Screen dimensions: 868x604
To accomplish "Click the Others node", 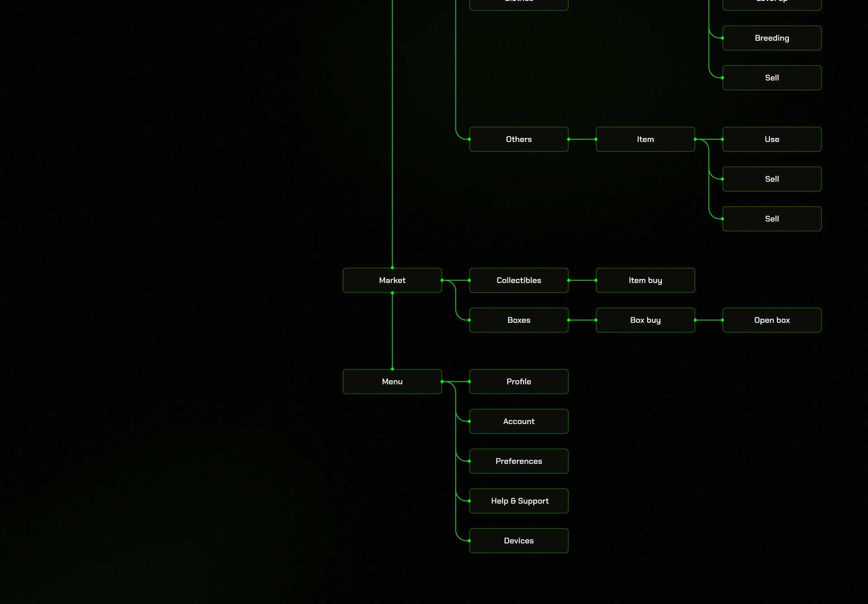I will [x=519, y=139].
